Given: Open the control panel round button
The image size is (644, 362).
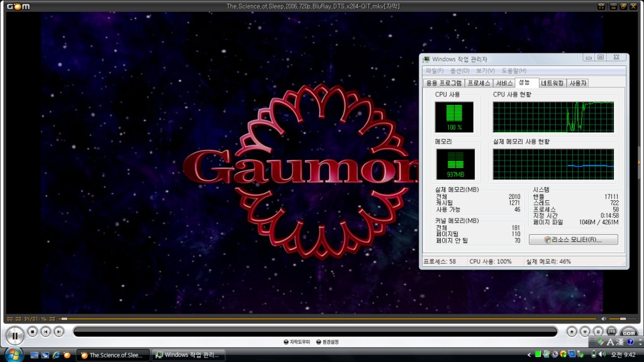Looking at the screenshot, I should tap(585, 332).
